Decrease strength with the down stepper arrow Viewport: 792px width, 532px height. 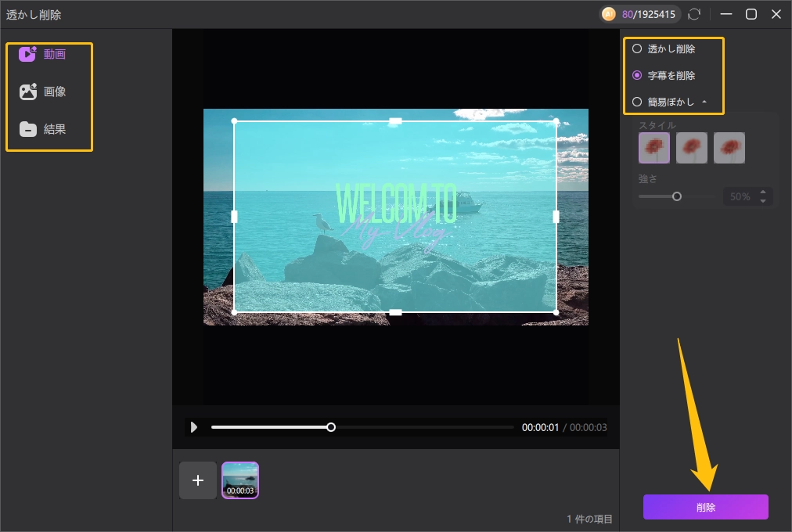coord(763,201)
